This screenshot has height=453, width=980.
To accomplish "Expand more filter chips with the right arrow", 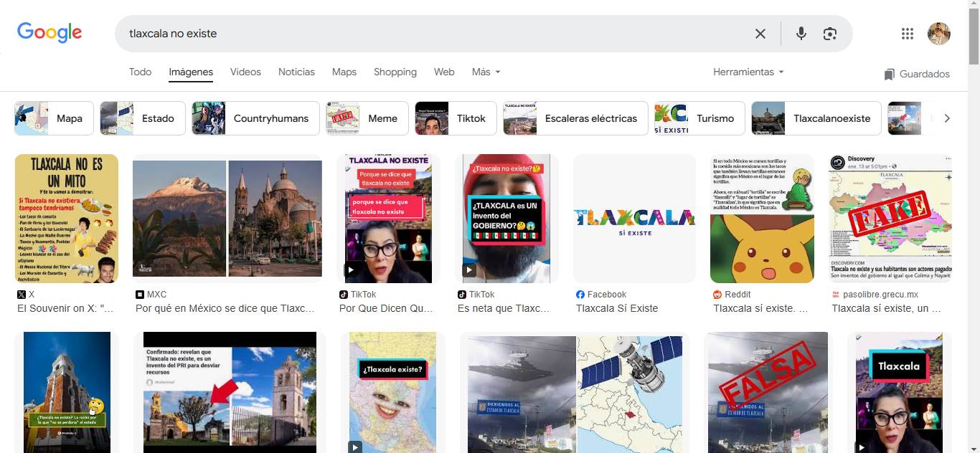I will (x=946, y=118).
